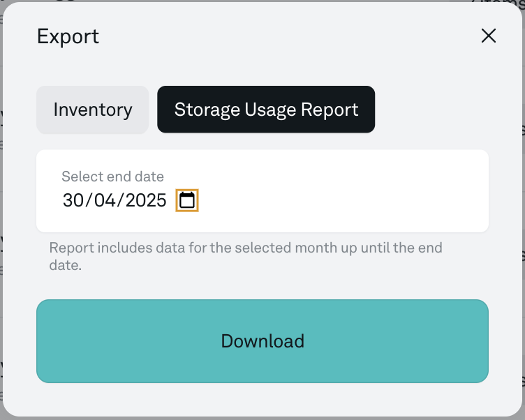This screenshot has width=525, height=420.
Task: Click the 30/04/2025 date value
Action: tap(114, 200)
